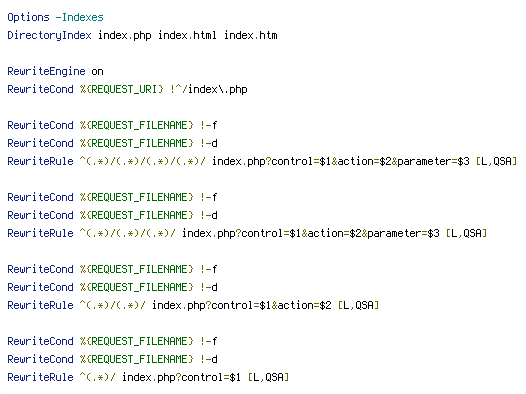Click the RewriteEngine directive keyword
Image resolution: width=526 pixels, height=394 pixels.
[46, 71]
